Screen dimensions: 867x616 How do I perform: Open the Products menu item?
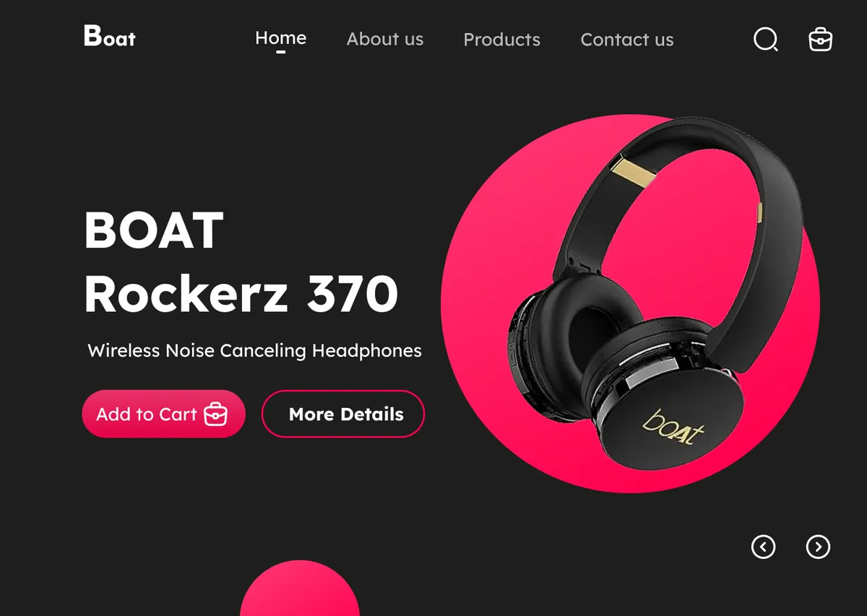(x=501, y=40)
